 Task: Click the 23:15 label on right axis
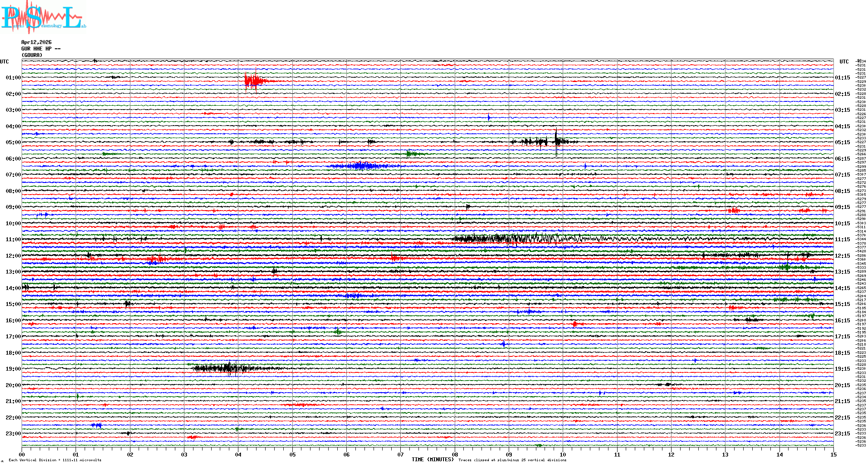[x=842, y=434]
